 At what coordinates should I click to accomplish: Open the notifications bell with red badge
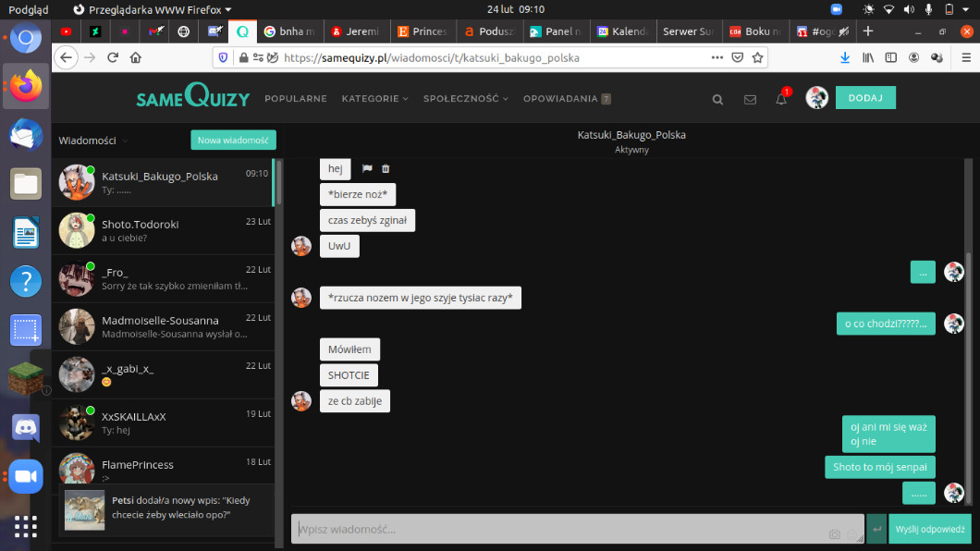[x=781, y=99]
